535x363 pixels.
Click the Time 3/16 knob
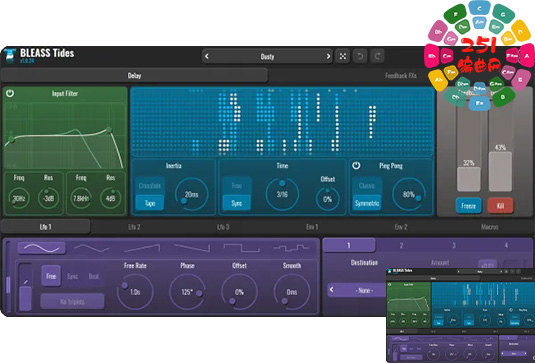coord(282,194)
